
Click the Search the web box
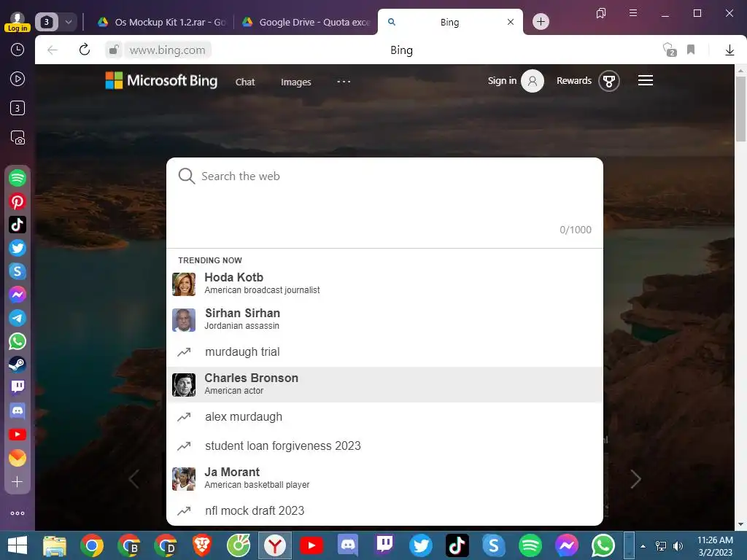coord(384,176)
